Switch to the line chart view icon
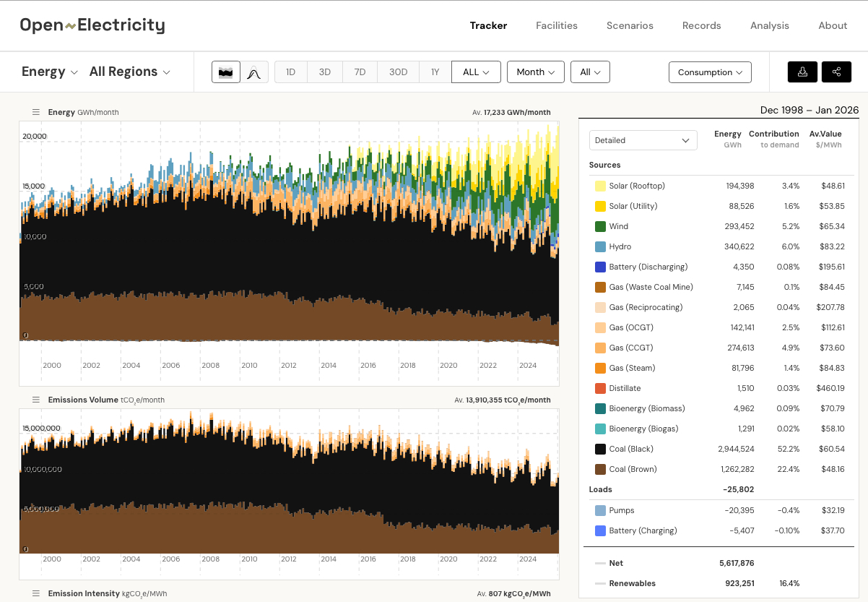 pyautogui.click(x=253, y=72)
